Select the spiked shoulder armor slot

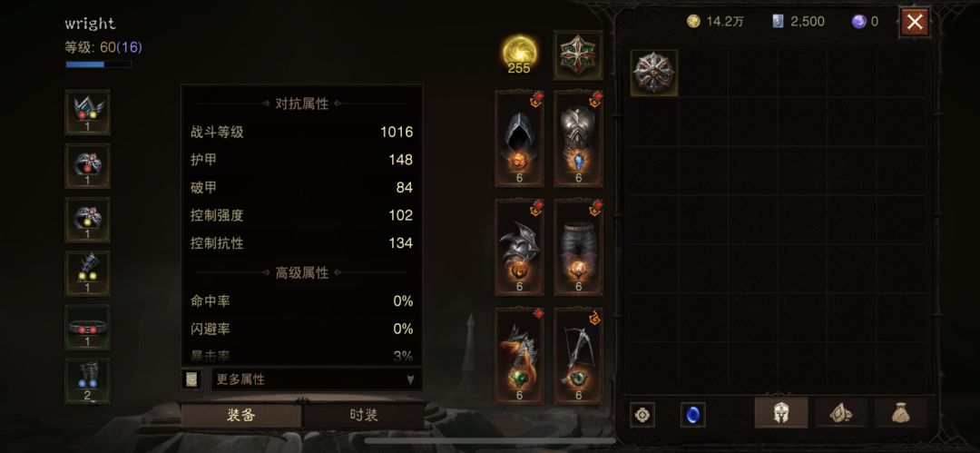click(519, 247)
